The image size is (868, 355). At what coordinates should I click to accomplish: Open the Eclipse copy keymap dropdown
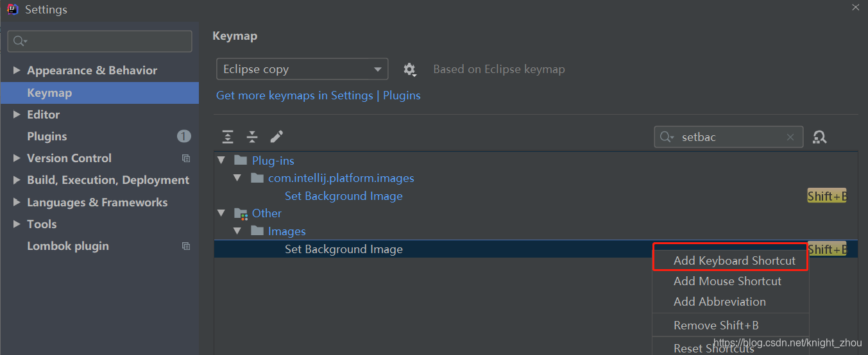[x=302, y=69]
